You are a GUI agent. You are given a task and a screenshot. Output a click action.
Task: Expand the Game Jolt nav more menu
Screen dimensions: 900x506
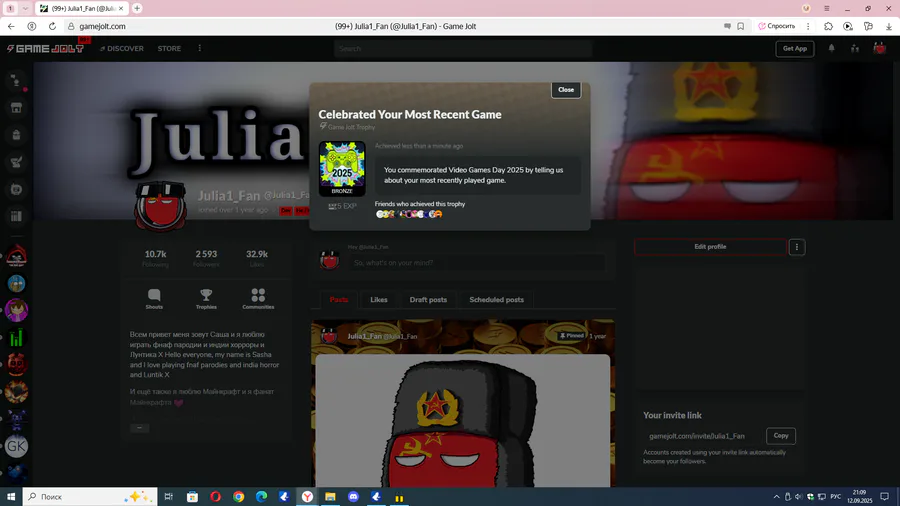pyautogui.click(x=200, y=48)
